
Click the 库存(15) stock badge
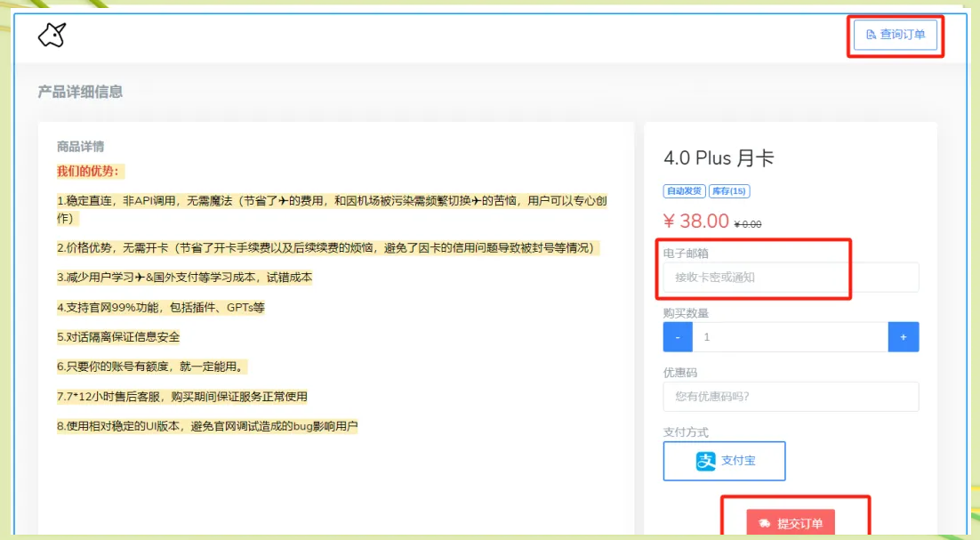[x=729, y=191]
